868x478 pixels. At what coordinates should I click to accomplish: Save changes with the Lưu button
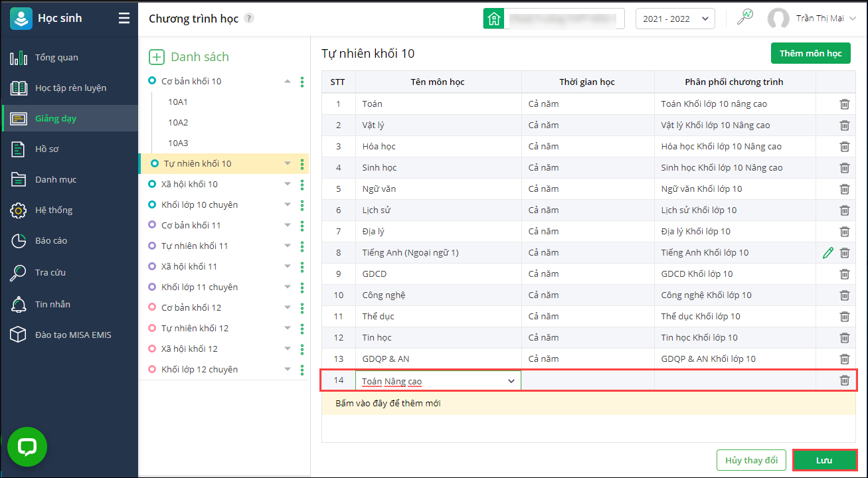point(824,460)
